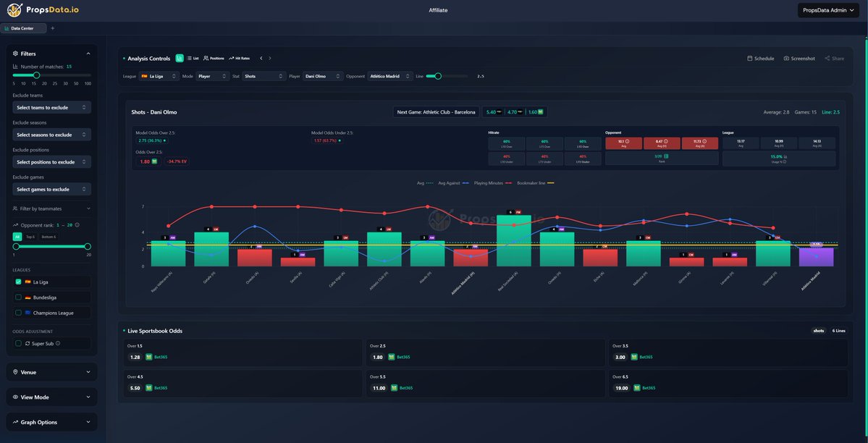Expand the Graph Options section
Viewport: 868px width, 443px height.
click(51, 421)
